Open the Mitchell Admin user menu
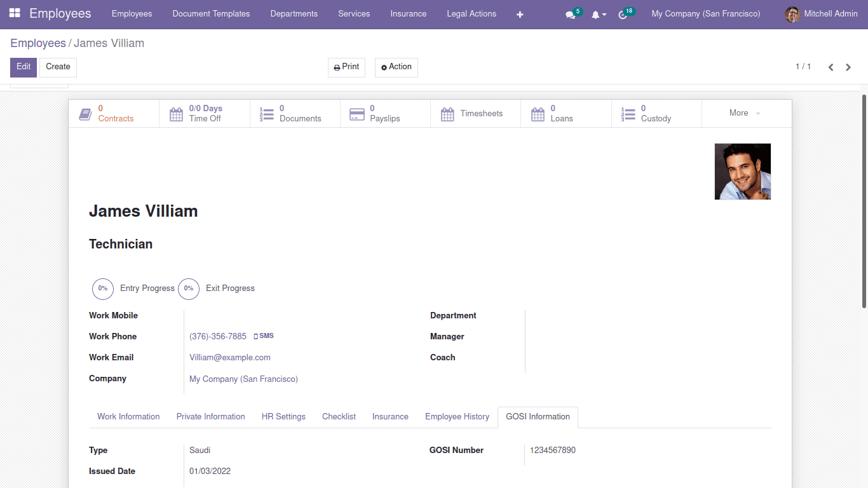 822,13
